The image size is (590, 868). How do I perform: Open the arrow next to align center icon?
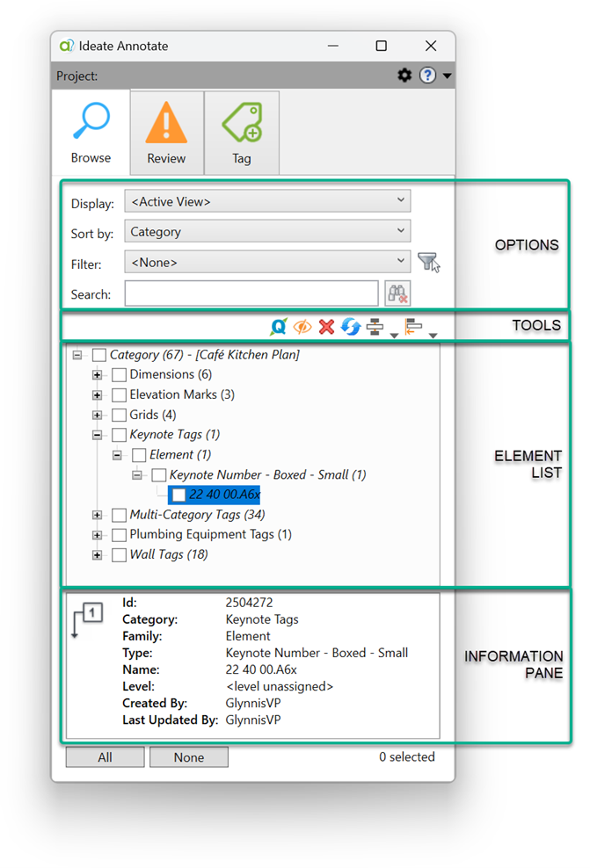coord(394,335)
